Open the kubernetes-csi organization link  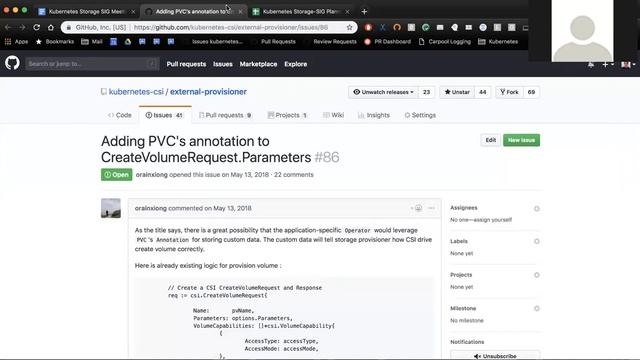pos(136,92)
